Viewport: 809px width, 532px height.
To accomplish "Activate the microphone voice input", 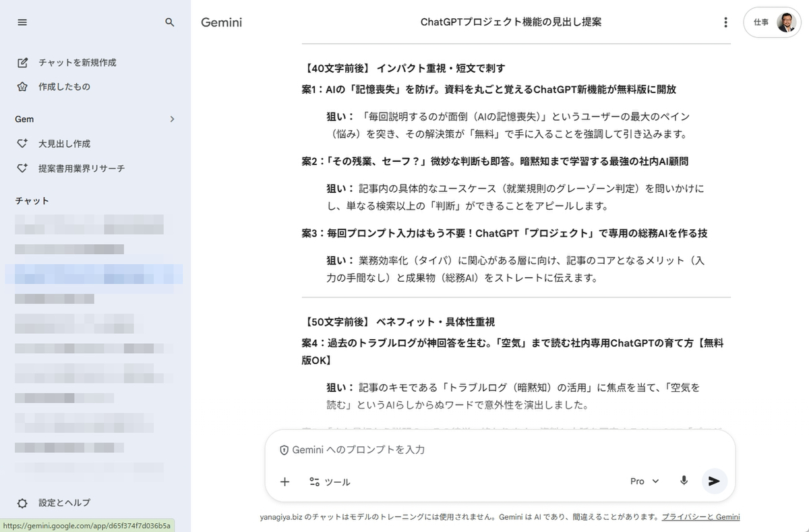I will pos(684,481).
